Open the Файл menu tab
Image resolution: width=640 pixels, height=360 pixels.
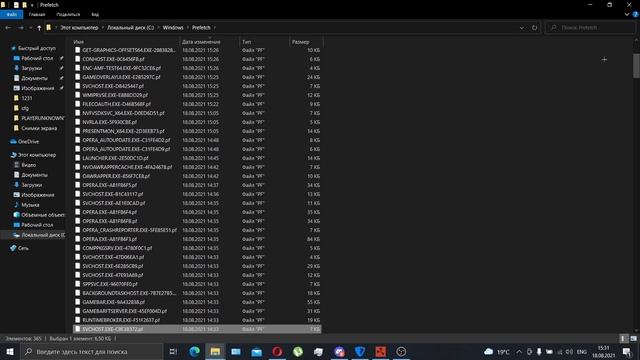(x=11, y=14)
